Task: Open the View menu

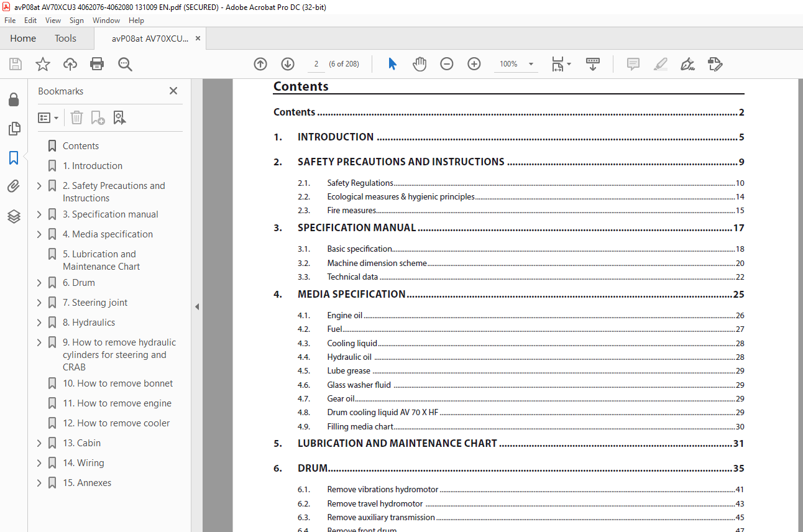Action: pos(53,21)
